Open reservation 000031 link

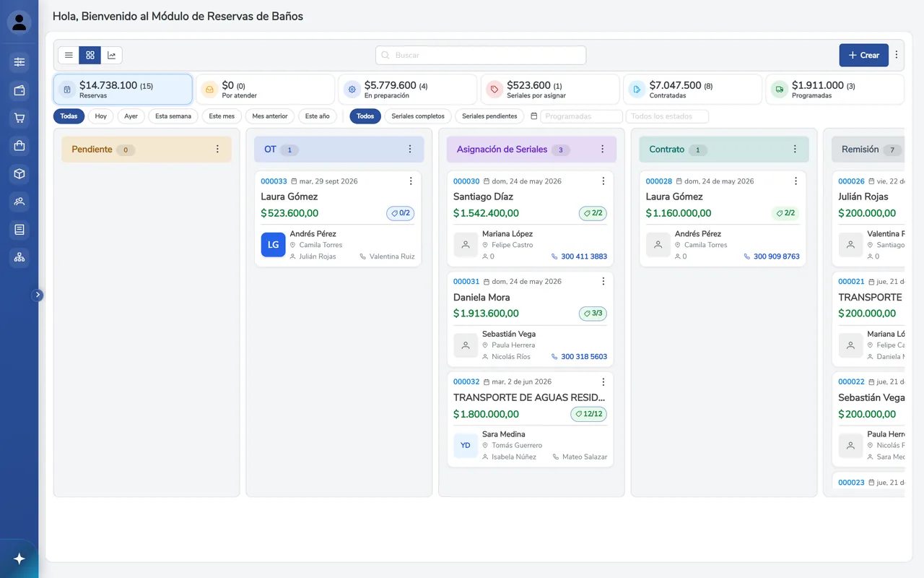(466, 282)
